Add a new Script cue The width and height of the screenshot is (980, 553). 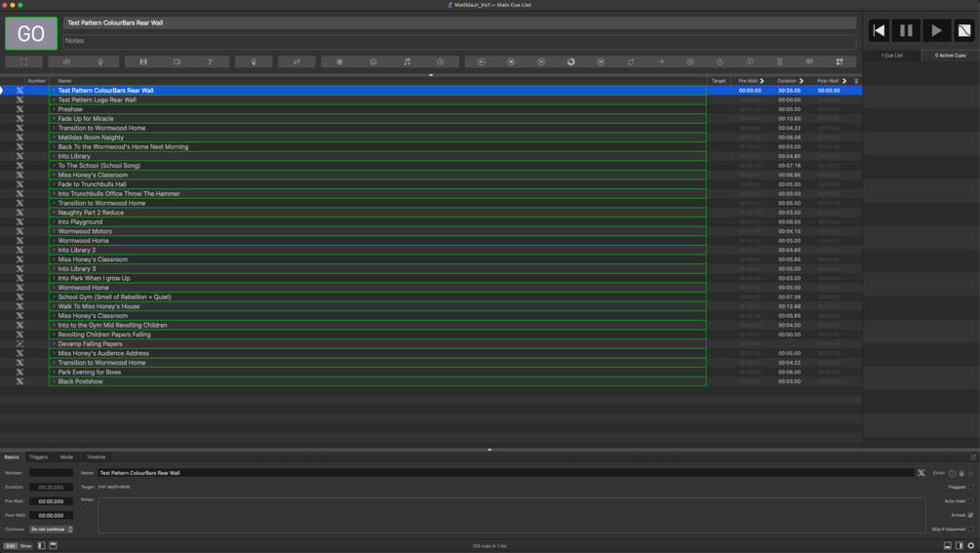click(840, 61)
